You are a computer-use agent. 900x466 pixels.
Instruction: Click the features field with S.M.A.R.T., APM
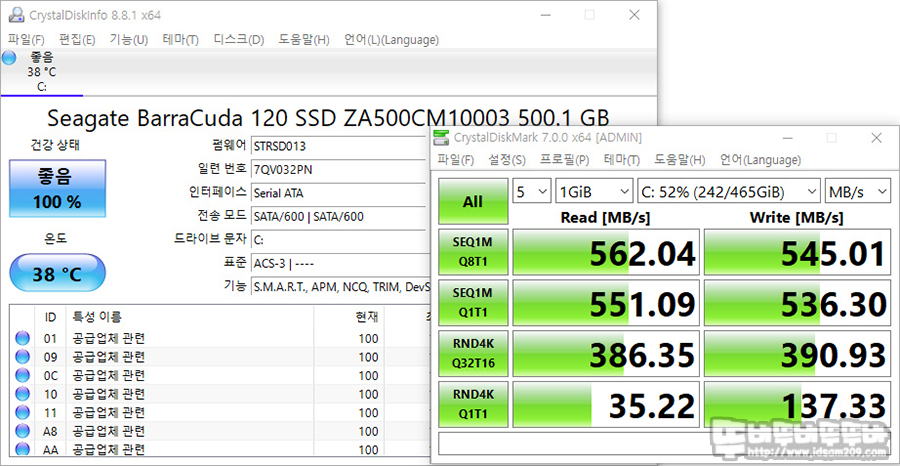(x=340, y=287)
